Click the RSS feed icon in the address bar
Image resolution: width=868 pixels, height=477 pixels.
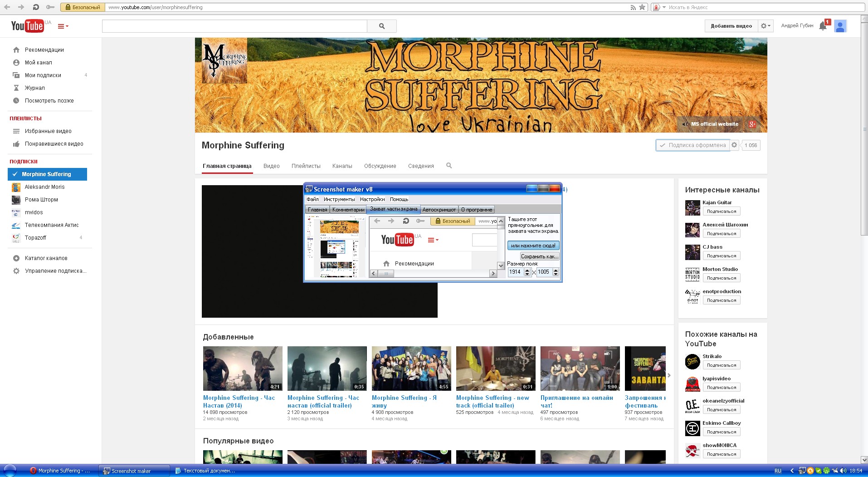(x=633, y=7)
